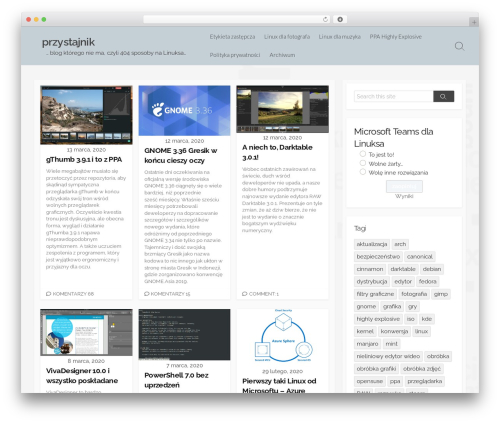Open the 'COMMENT 1' comments link
This screenshot has width=500, height=423.
(264, 294)
